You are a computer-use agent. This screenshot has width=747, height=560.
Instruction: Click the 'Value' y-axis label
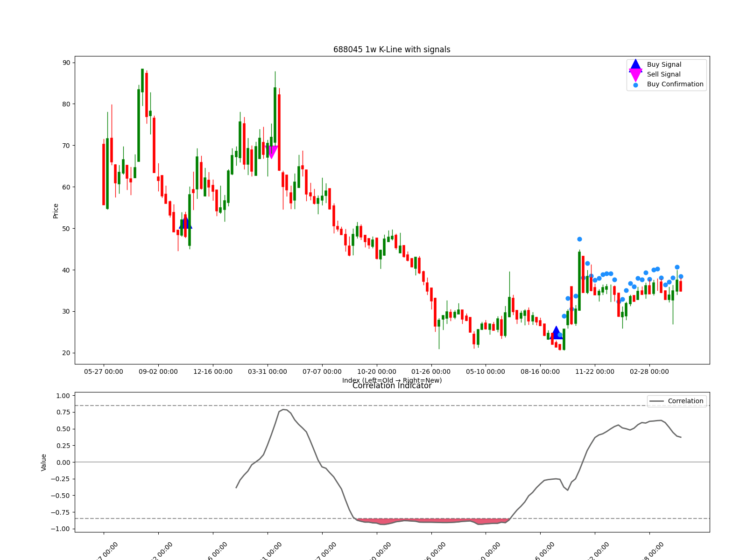44,462
